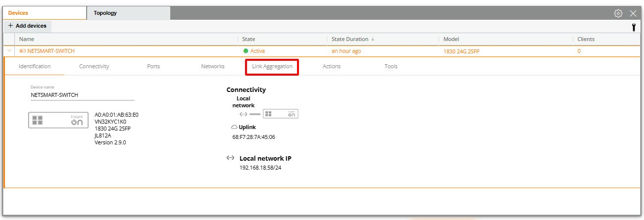This screenshot has height=220, width=644.
Task: Click the Version 2.9.0 text
Action: click(x=110, y=142)
